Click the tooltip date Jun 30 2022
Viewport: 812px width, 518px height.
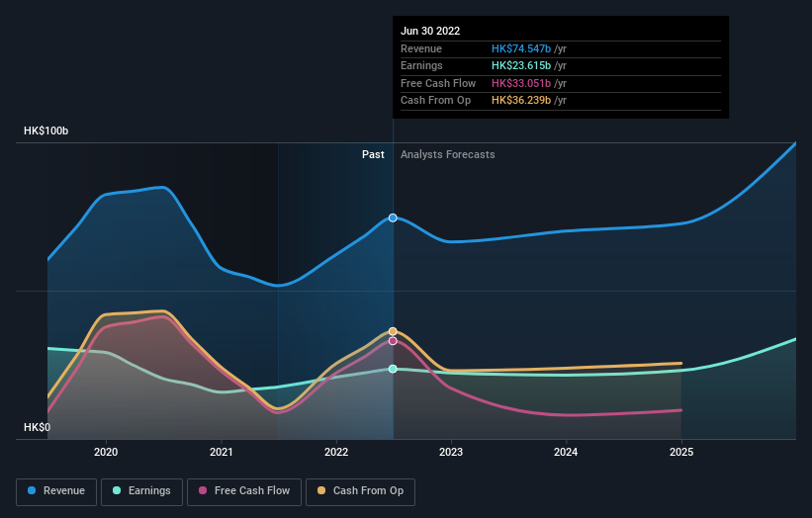[x=430, y=31]
